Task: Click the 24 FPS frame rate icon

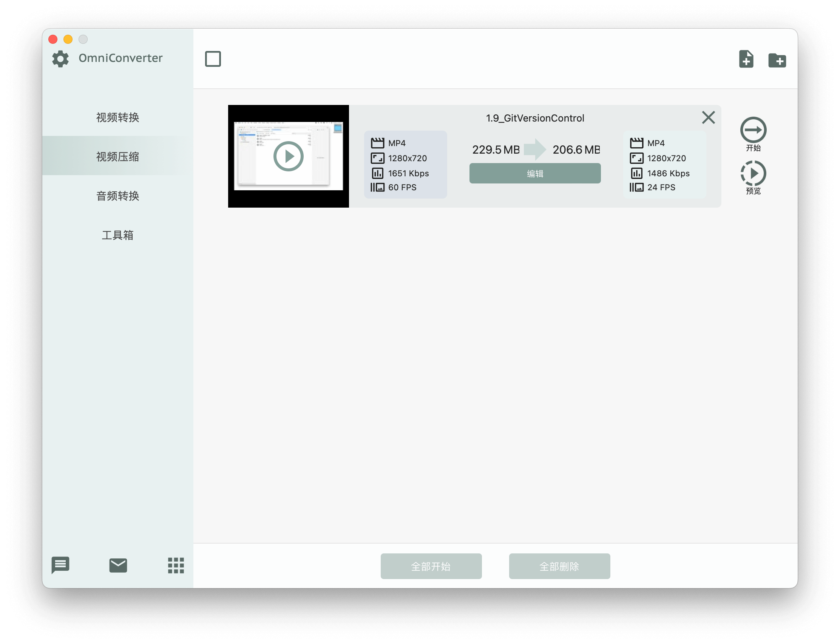Action: click(x=637, y=188)
